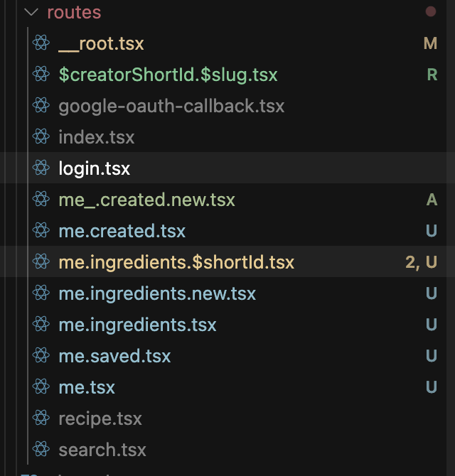Click the React icon beside recipe.tsx
Viewport: 455px width, 476px height.
coord(41,418)
